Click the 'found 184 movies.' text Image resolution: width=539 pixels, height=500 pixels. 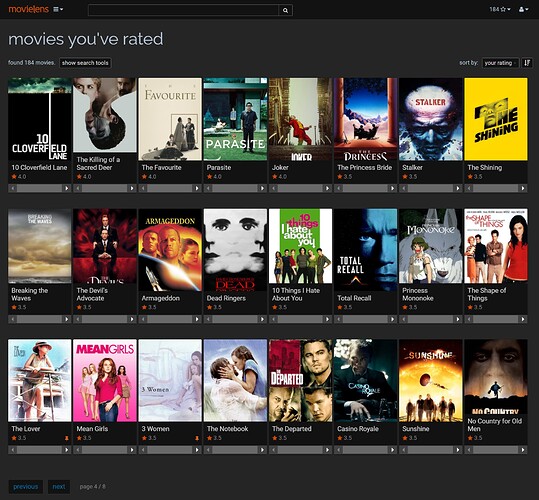32,63
